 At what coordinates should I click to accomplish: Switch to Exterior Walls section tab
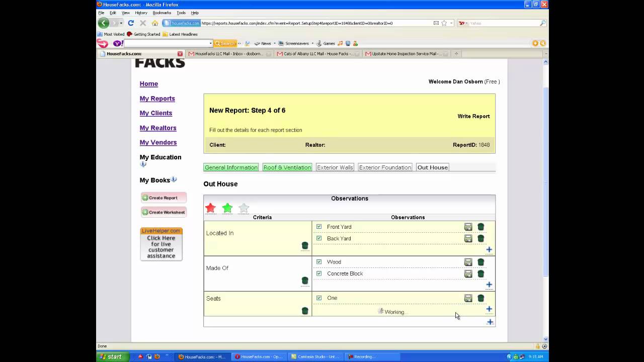pos(335,167)
